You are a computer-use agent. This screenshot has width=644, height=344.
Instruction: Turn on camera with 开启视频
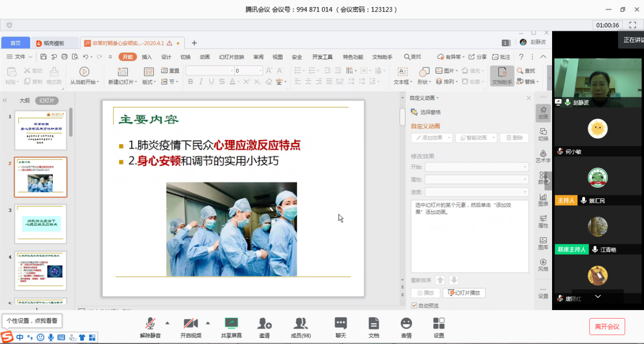point(191,328)
